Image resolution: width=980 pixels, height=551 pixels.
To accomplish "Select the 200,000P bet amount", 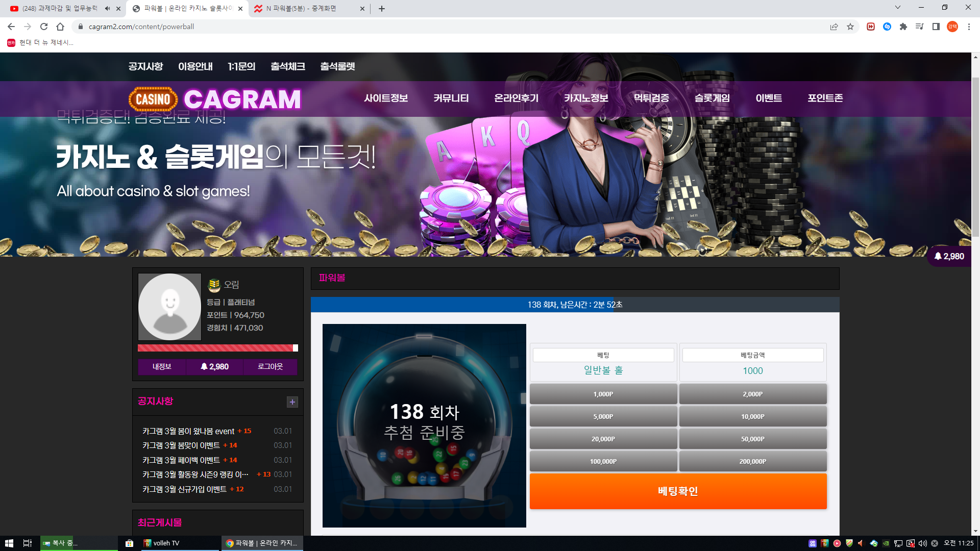I will [x=753, y=461].
